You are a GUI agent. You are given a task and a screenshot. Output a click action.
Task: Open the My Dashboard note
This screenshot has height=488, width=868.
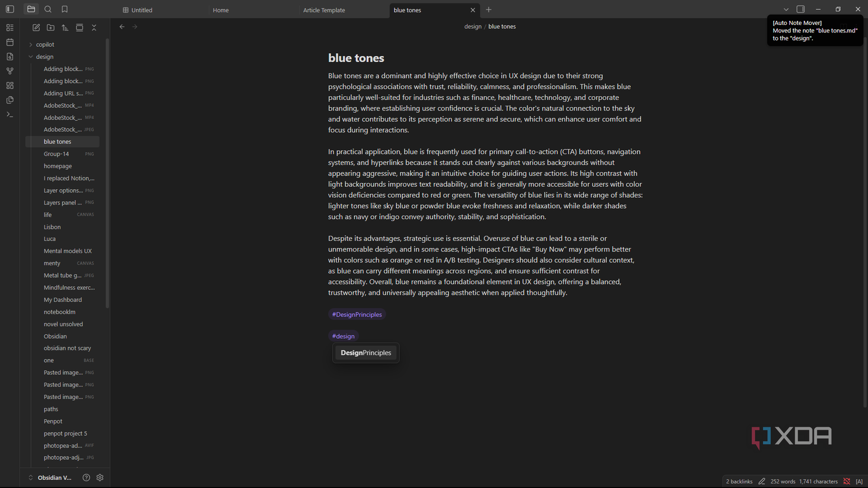[x=62, y=300]
